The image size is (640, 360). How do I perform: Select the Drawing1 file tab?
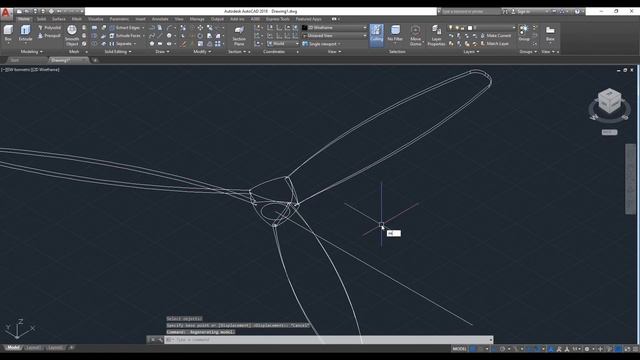68,60
